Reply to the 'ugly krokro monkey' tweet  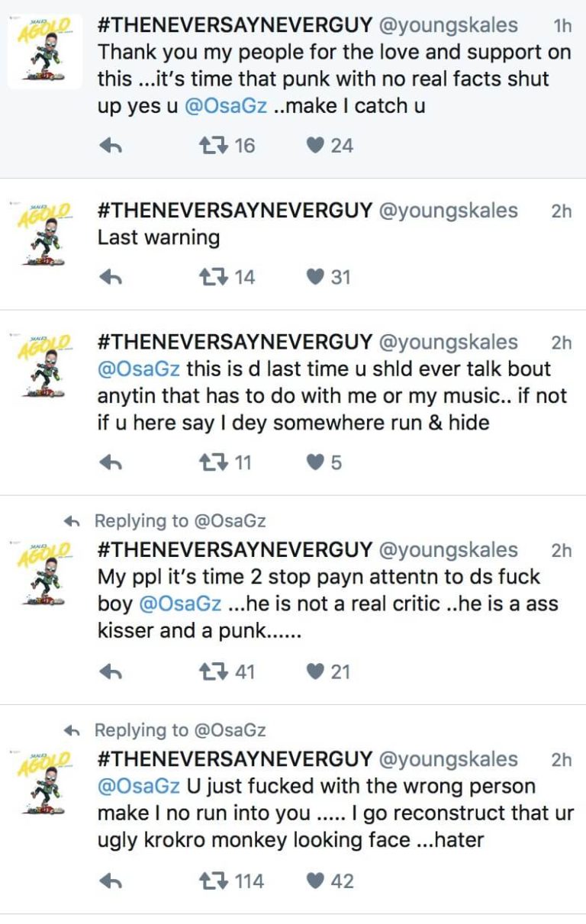click(x=111, y=882)
